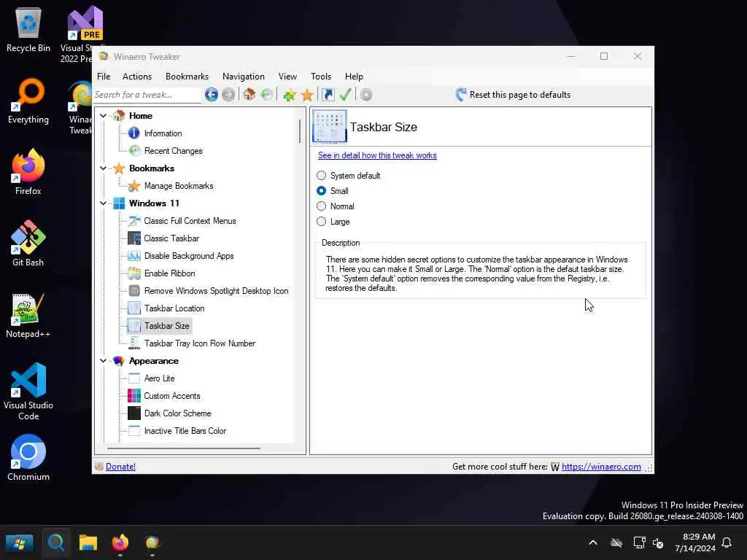Go back with the blue arrow toolbar icon
Image resolution: width=747 pixels, height=560 pixels.
tap(212, 95)
